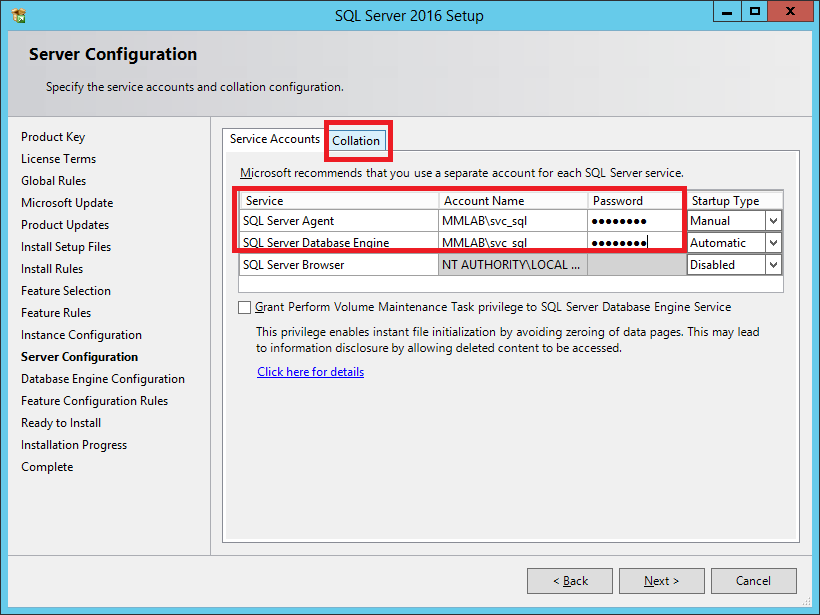820x615 pixels.
Task: Click the Account Name column header
Action: [x=512, y=201]
